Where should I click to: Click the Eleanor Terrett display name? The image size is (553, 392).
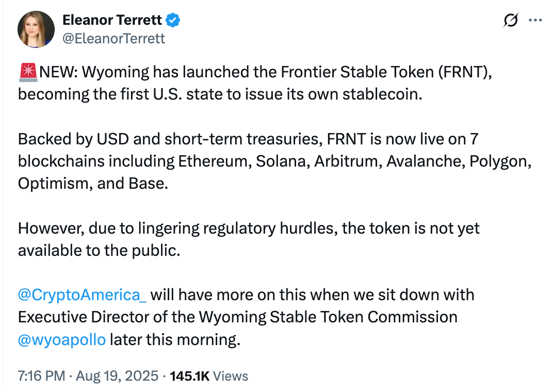tap(112, 20)
